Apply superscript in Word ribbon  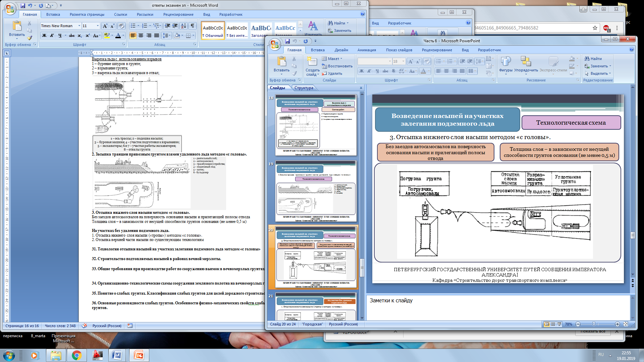tap(88, 36)
